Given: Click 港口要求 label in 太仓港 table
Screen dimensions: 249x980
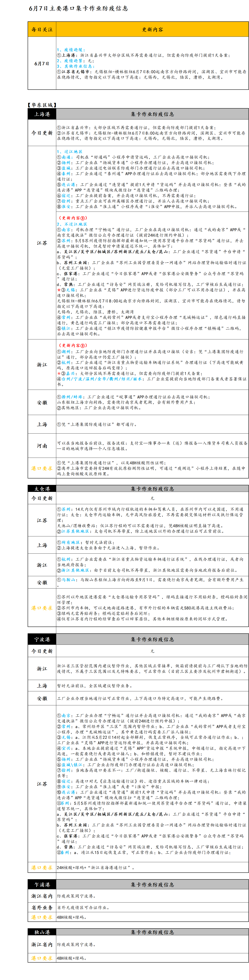Looking at the screenshot, I should (x=42, y=608).
